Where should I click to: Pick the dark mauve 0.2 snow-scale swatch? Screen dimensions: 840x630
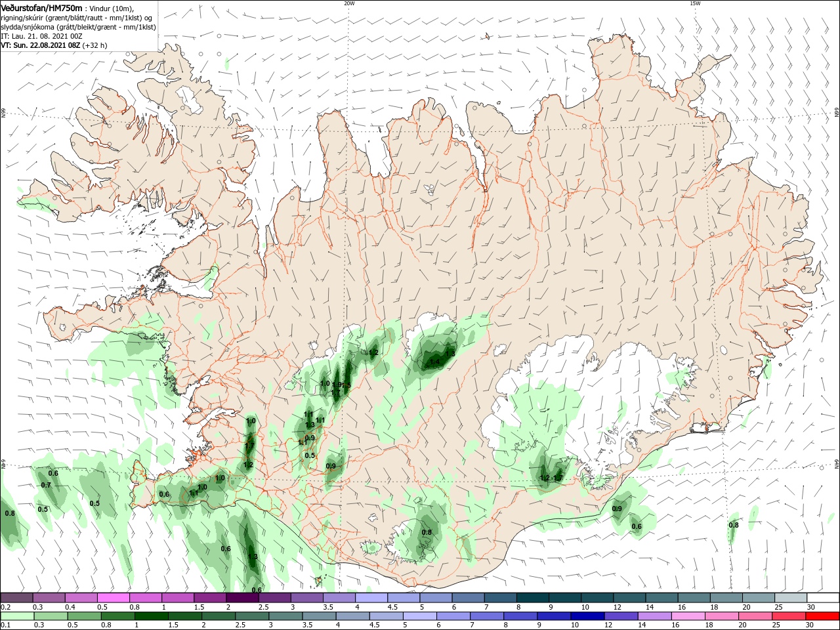17,597
